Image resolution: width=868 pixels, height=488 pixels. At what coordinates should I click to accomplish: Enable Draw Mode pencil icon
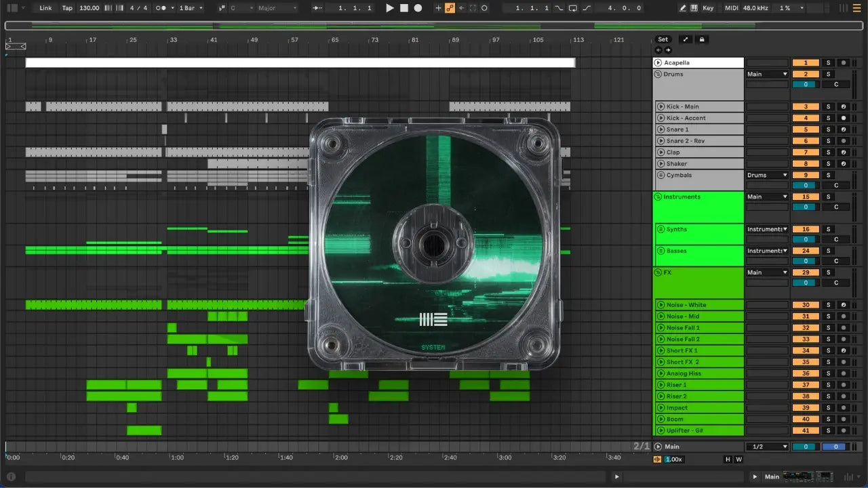click(683, 8)
